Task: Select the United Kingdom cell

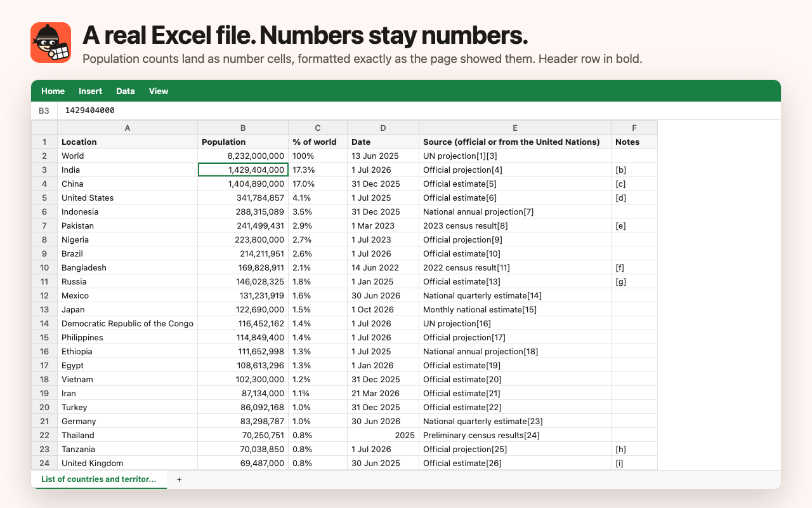Action: point(128,463)
